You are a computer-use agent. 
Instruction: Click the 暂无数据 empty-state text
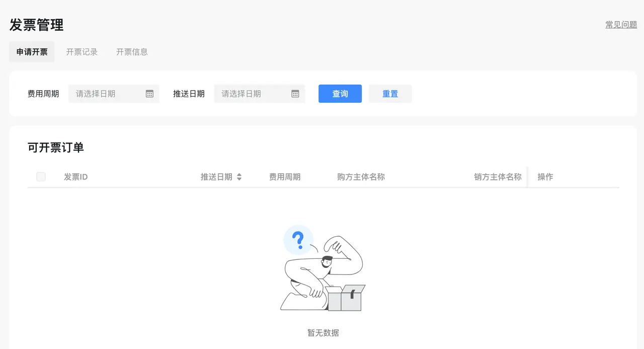click(x=323, y=333)
